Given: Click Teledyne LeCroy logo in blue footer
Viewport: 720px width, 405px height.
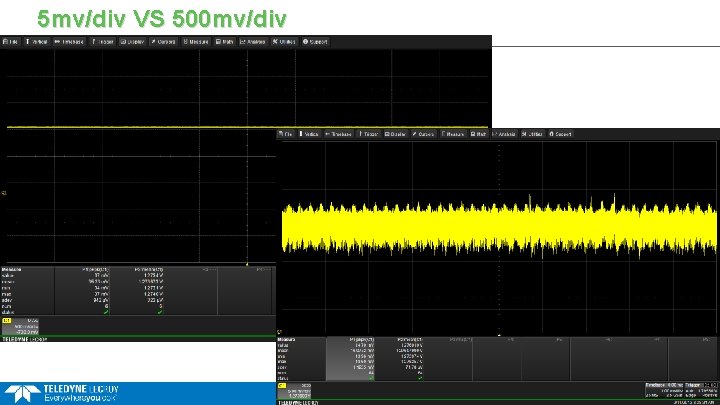Looking at the screenshot, I should click(x=63, y=394).
